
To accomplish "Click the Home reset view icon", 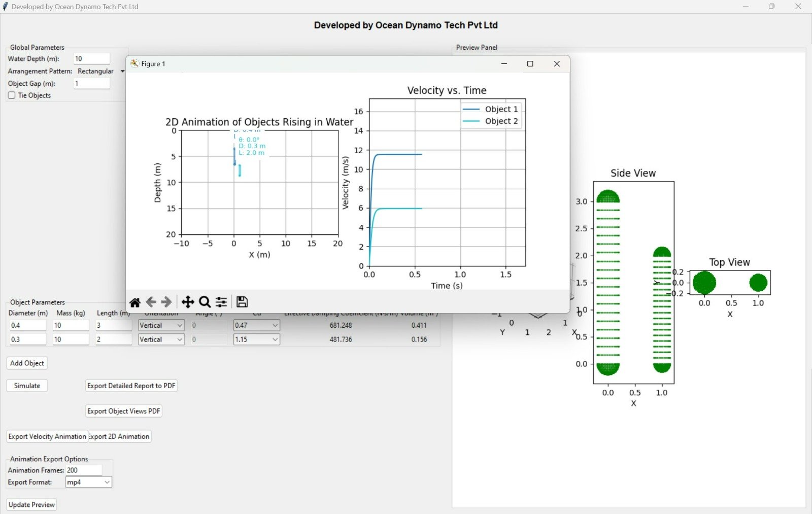I will point(135,302).
